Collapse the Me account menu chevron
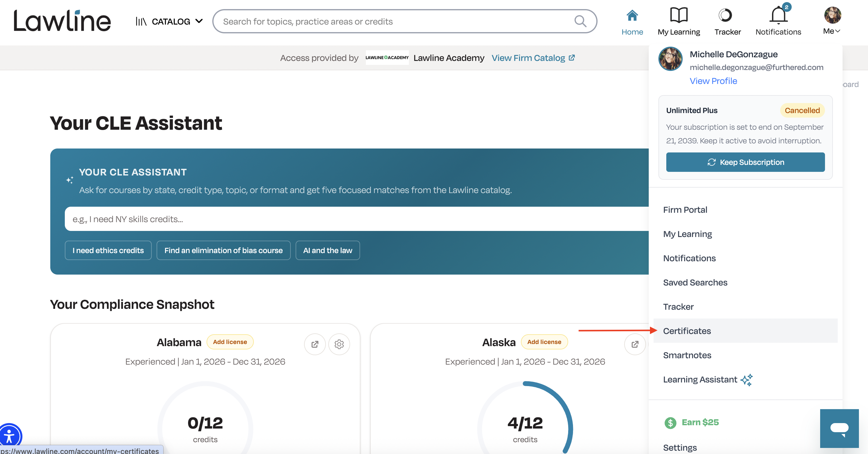 click(x=838, y=31)
